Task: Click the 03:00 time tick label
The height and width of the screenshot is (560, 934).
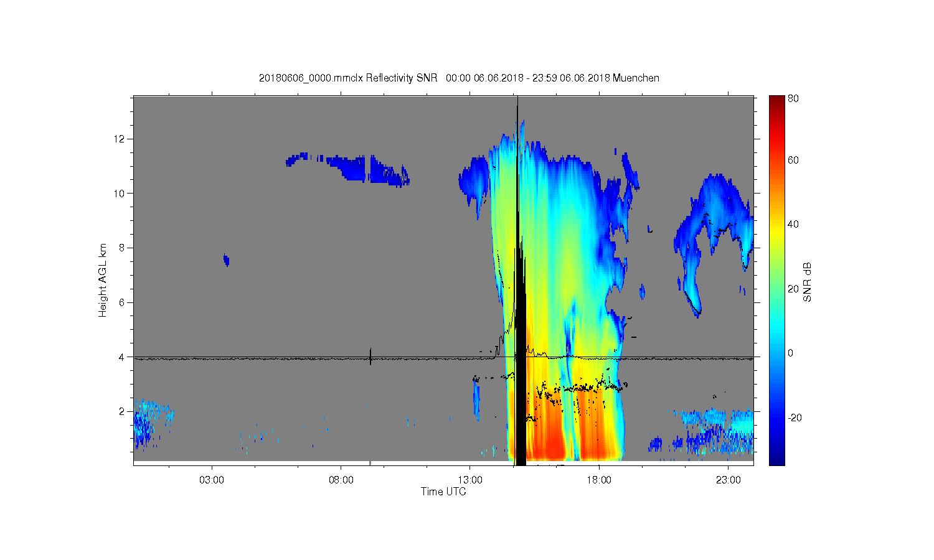Action: pos(212,480)
